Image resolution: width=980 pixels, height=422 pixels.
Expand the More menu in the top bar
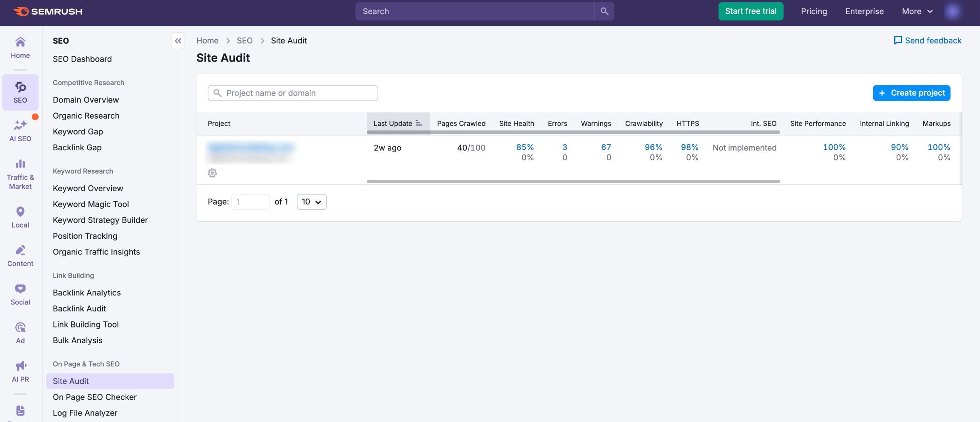tap(916, 11)
